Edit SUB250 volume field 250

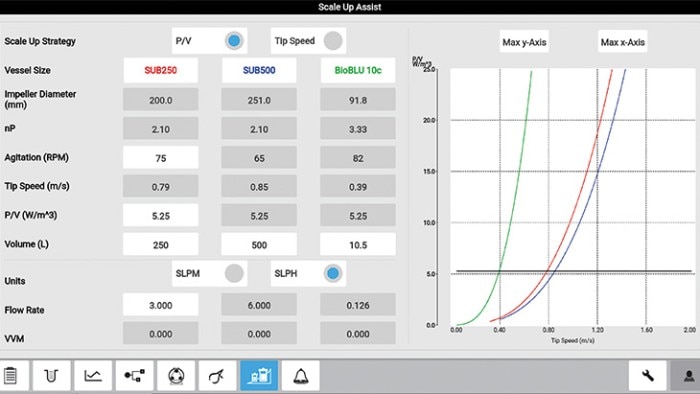click(161, 245)
